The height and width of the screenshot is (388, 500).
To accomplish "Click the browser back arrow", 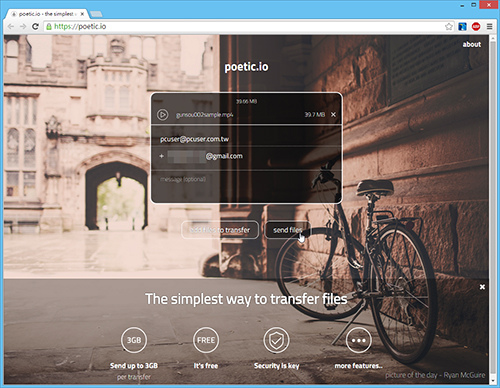I will coord(11,26).
